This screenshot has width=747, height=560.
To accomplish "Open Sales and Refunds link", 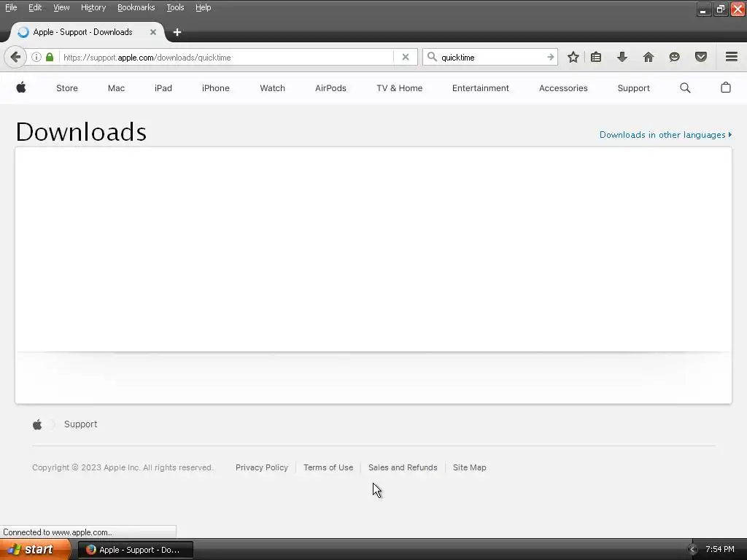I will 403,467.
